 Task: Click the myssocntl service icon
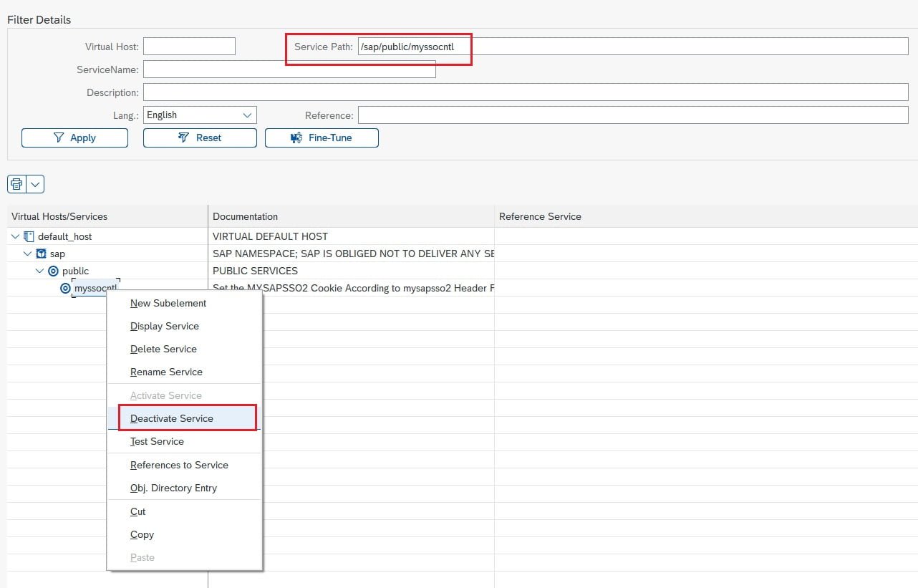(65, 288)
